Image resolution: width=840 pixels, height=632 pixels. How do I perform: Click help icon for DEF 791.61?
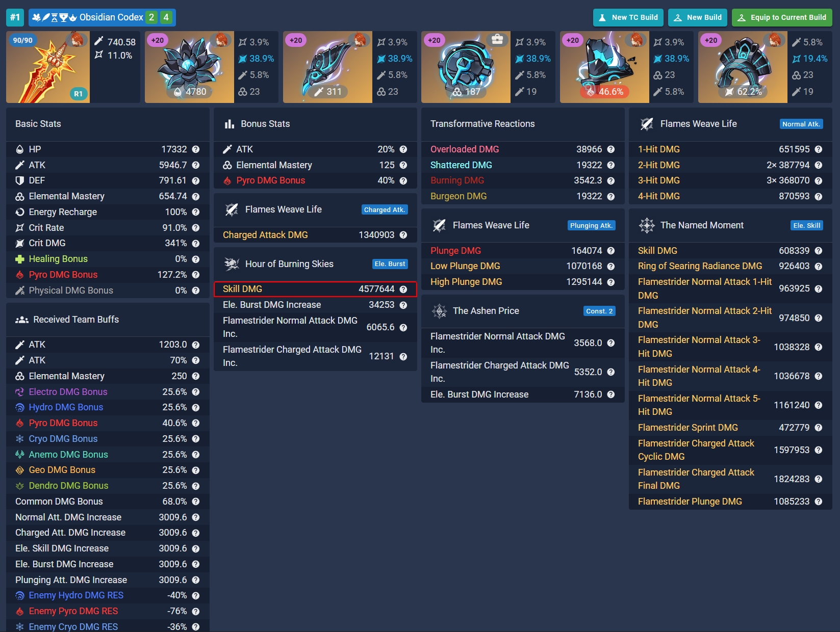[x=196, y=180]
